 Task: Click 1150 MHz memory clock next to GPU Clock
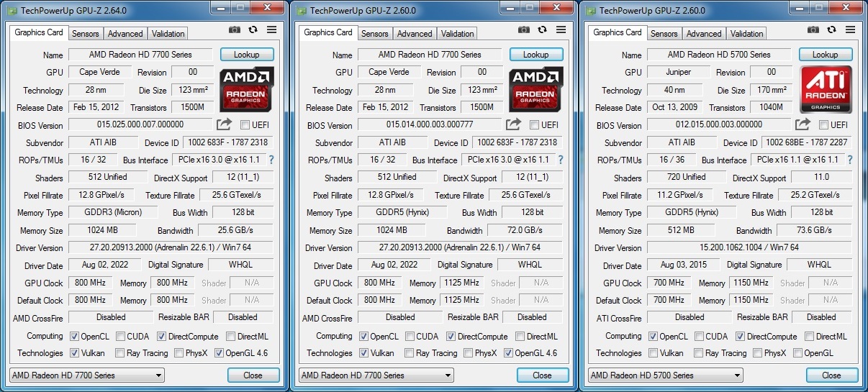750,283
